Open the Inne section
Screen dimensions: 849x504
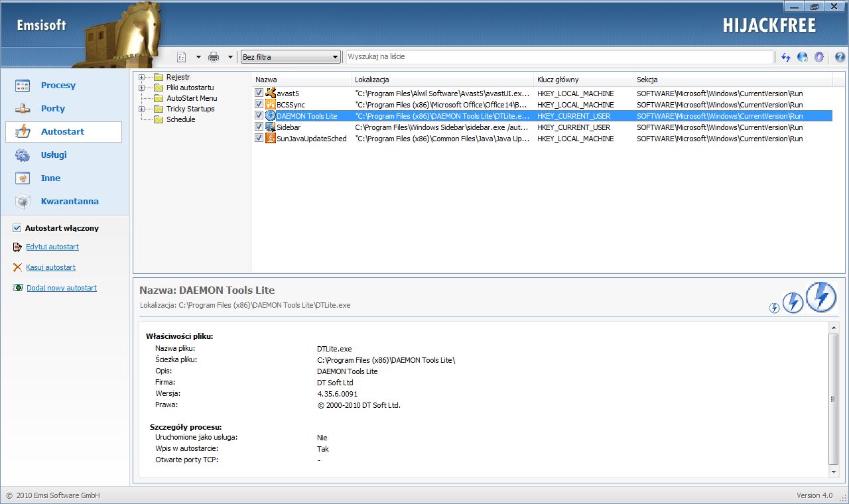coord(64,178)
